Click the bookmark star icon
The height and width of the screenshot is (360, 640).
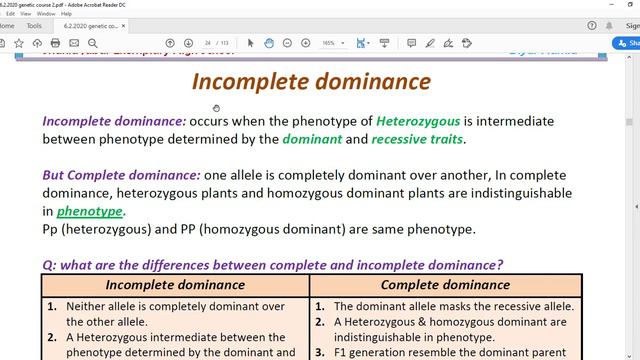coord(19,43)
